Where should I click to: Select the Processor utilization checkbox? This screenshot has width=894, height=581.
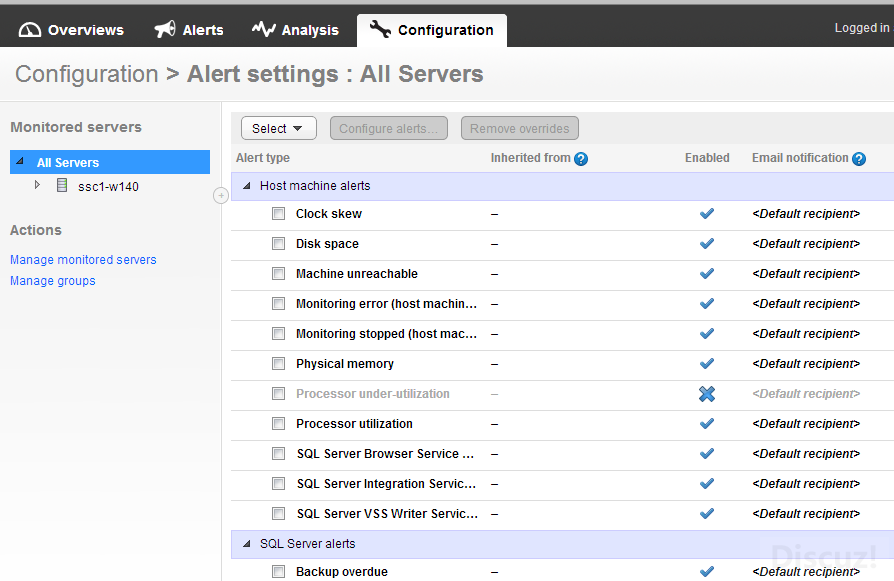coord(279,424)
